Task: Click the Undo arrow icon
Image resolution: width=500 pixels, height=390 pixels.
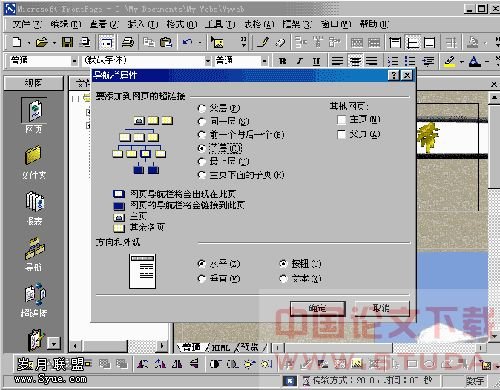Action: [x=187, y=42]
